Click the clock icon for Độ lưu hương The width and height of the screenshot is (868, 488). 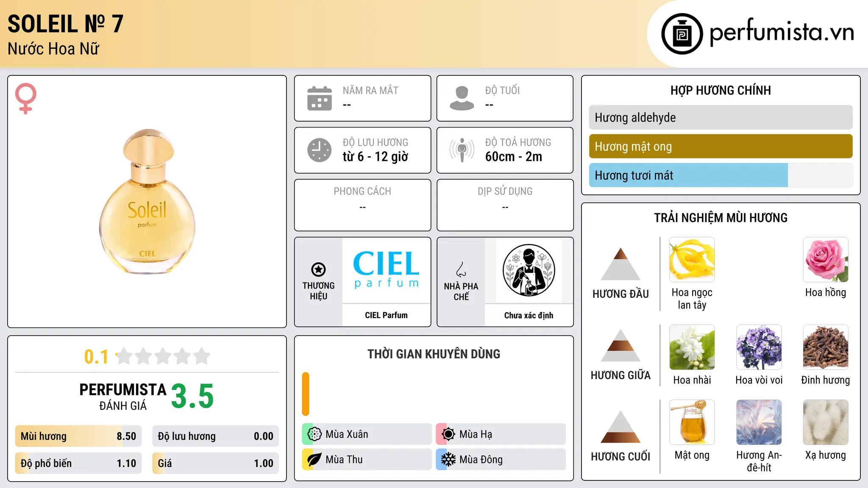pyautogui.click(x=320, y=150)
